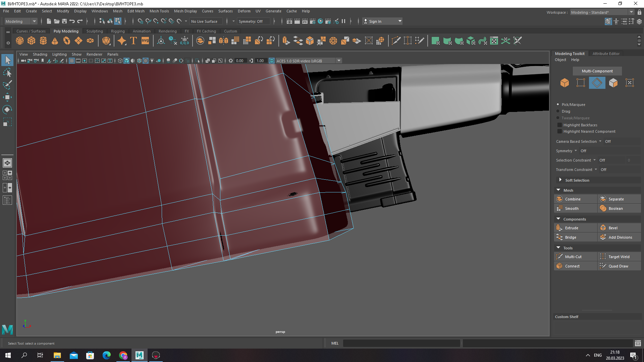Activate the Lasso Select tool
644x362 pixels.
tap(7, 72)
